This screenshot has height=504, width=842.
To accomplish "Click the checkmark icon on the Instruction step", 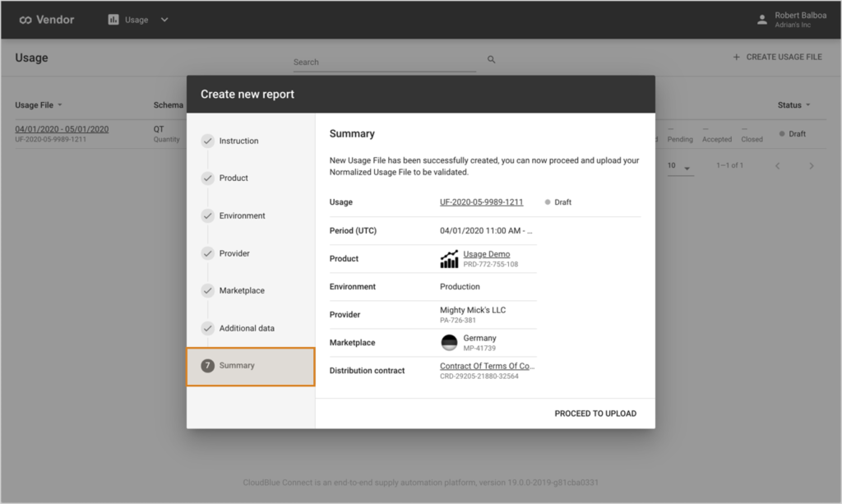I will 207,140.
